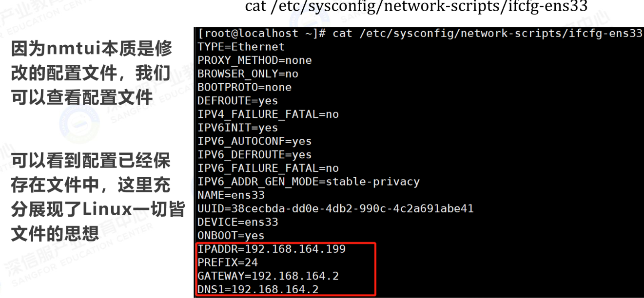Click the DNS1=192.168.164.2 line
This screenshot has height=298, width=644.
[258, 290]
